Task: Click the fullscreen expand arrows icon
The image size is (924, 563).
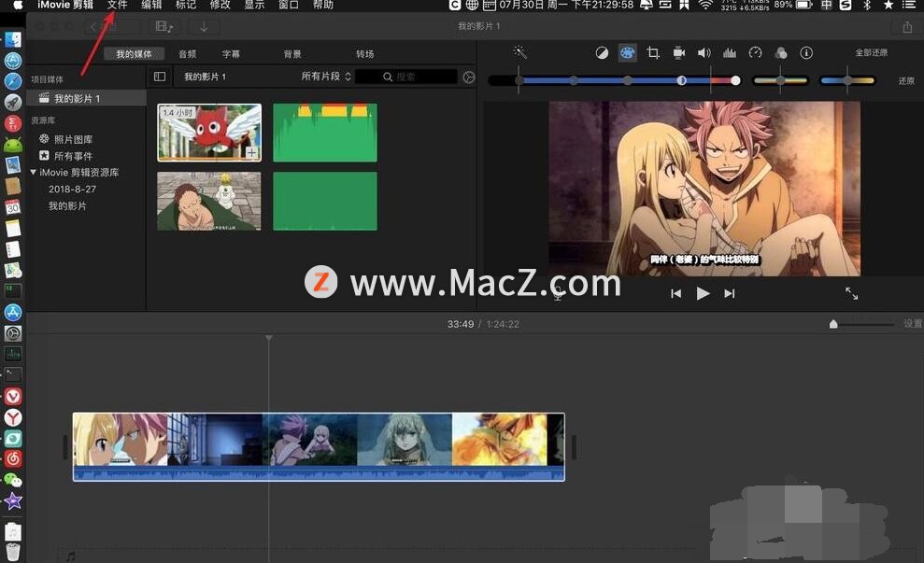Action: 851,293
